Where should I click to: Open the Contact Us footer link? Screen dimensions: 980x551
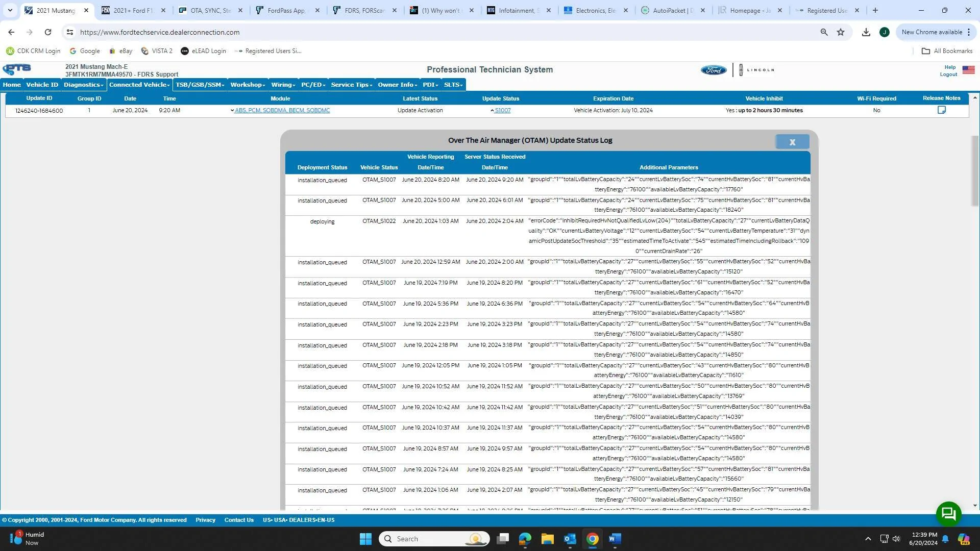pos(239,520)
